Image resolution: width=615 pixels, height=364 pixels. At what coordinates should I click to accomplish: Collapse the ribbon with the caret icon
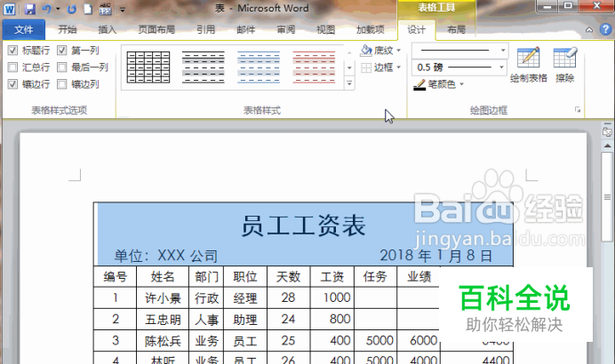(x=588, y=30)
